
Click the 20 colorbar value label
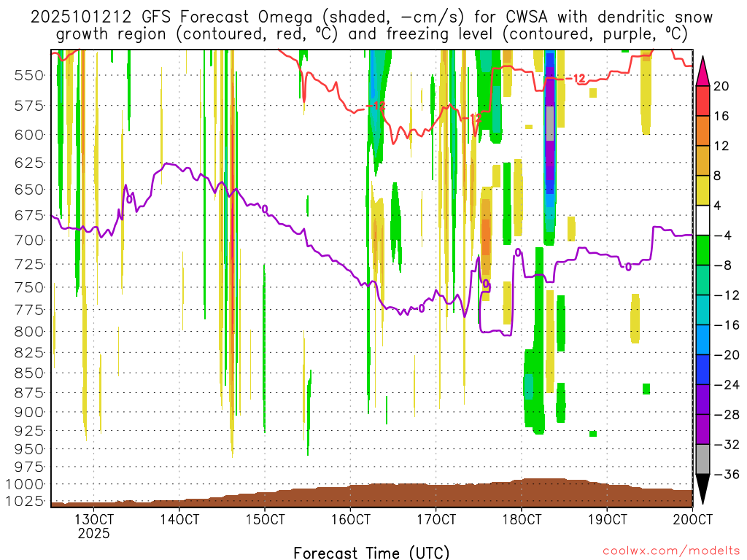click(x=721, y=86)
